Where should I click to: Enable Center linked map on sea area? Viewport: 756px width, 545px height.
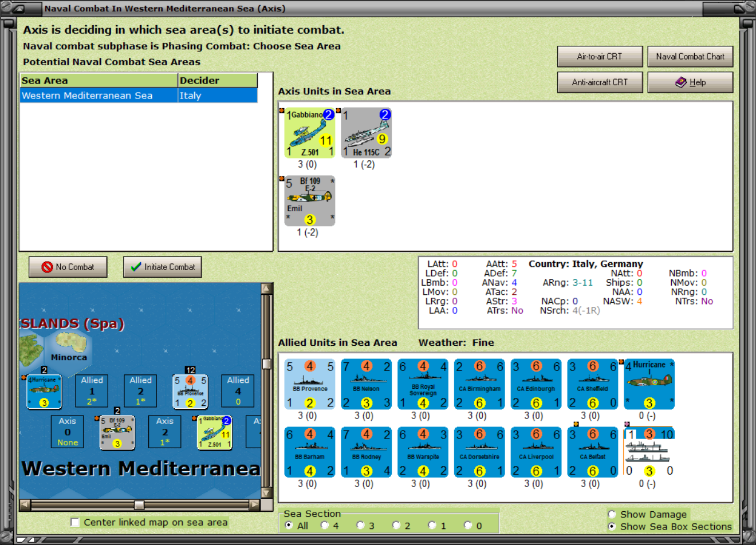[75, 522]
